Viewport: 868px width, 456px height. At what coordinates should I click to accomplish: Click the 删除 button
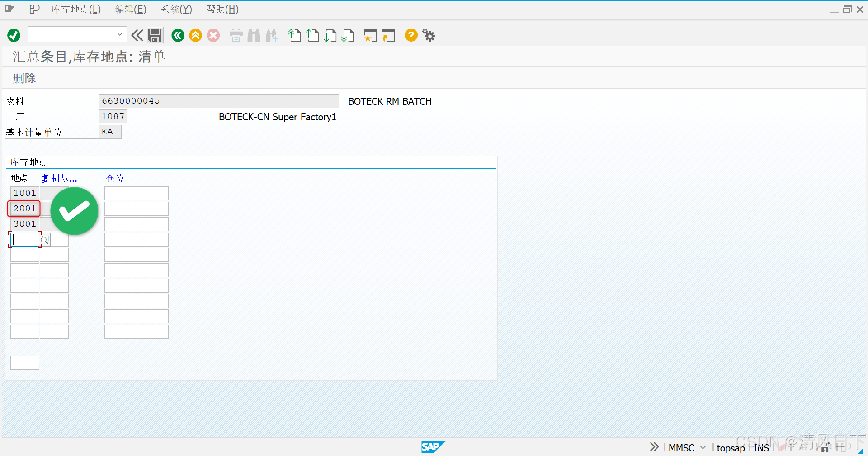(x=25, y=78)
